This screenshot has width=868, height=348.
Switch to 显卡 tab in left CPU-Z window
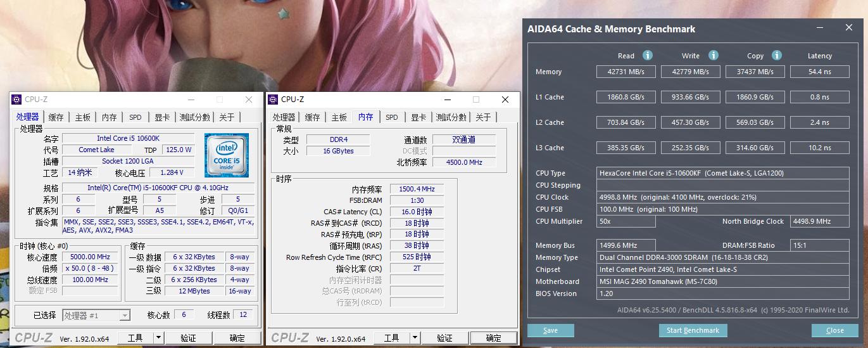point(162,117)
